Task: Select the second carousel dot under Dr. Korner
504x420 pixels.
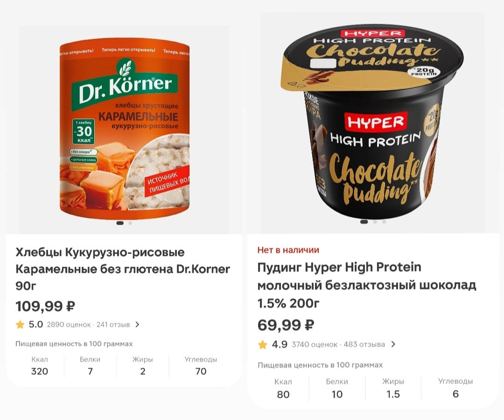Action: coord(130,223)
